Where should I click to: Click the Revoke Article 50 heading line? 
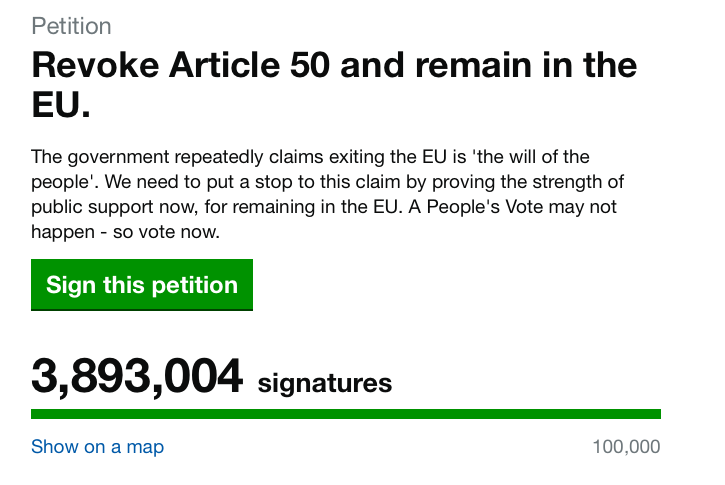pos(334,66)
